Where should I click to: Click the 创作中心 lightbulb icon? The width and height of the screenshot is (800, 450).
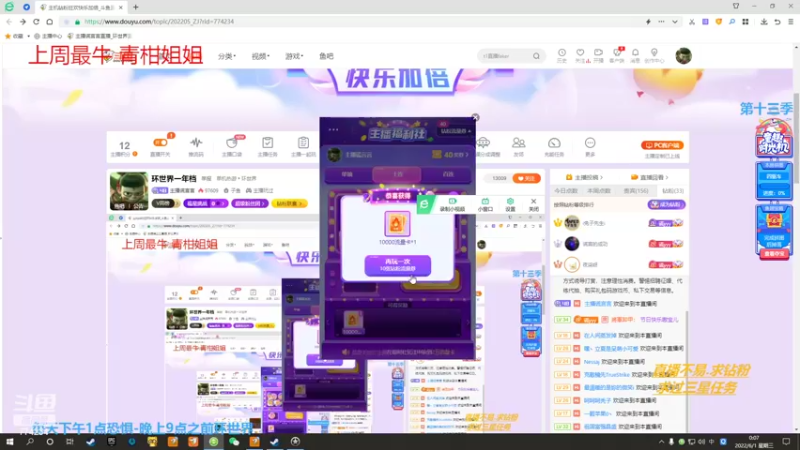[x=654, y=55]
